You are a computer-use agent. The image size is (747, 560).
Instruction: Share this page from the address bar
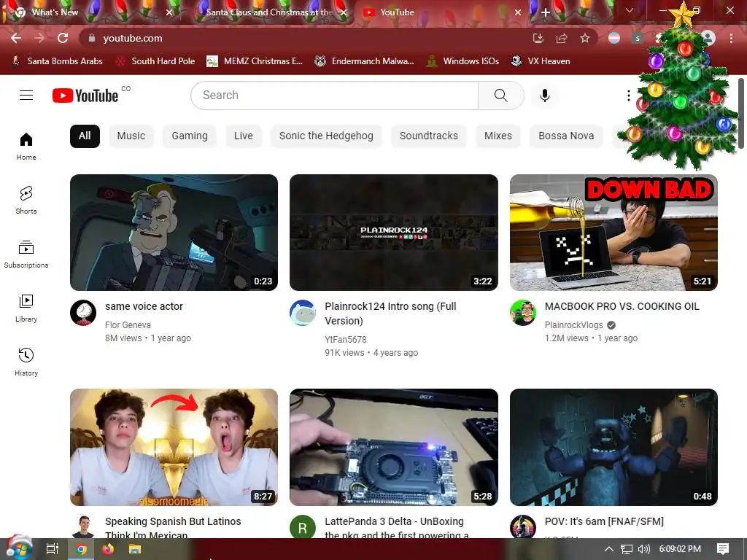562,38
